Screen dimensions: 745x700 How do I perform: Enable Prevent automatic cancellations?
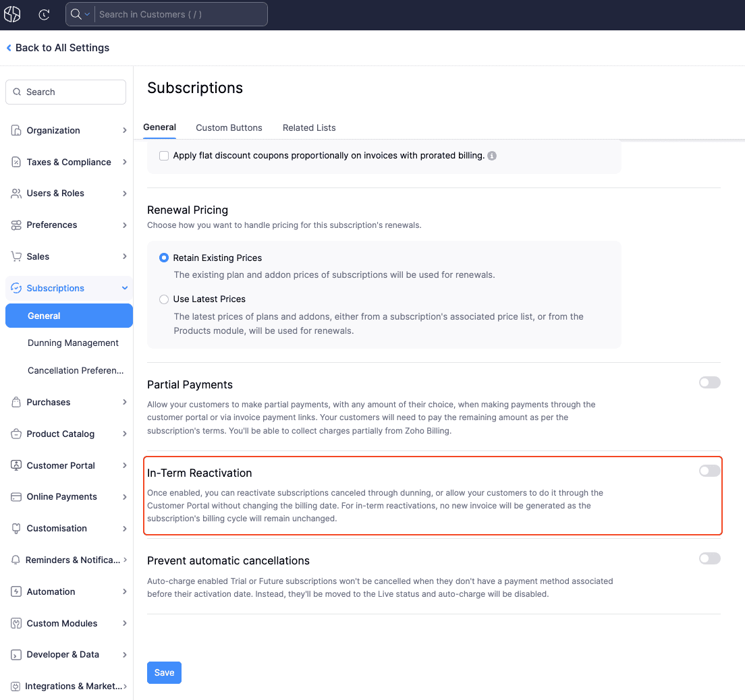(x=709, y=558)
